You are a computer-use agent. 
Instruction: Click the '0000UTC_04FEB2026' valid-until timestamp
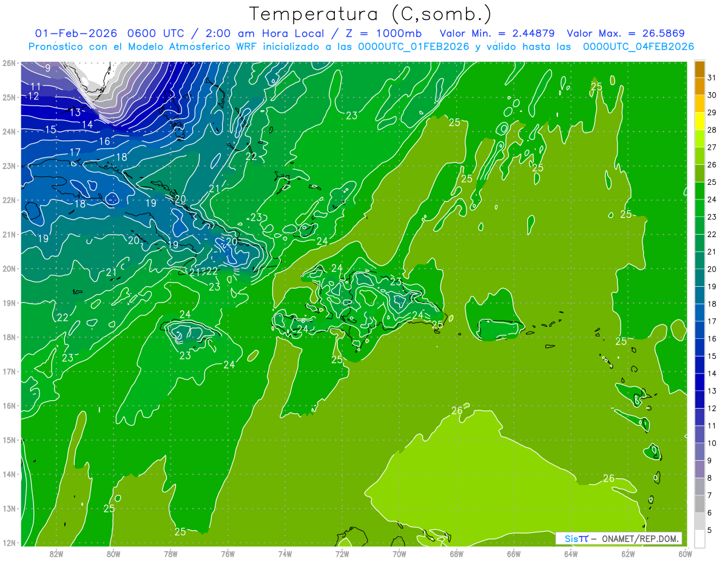[638, 47]
